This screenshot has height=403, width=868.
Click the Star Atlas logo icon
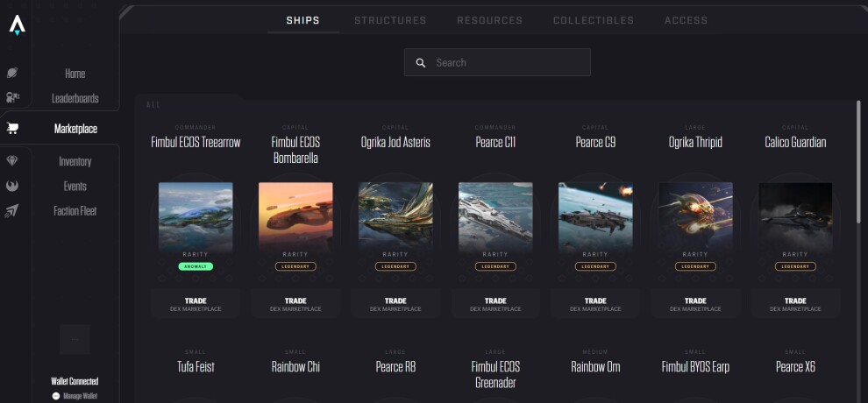point(18,25)
